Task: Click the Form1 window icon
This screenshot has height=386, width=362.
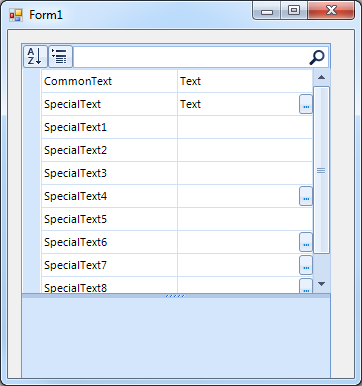Action: [x=16, y=15]
